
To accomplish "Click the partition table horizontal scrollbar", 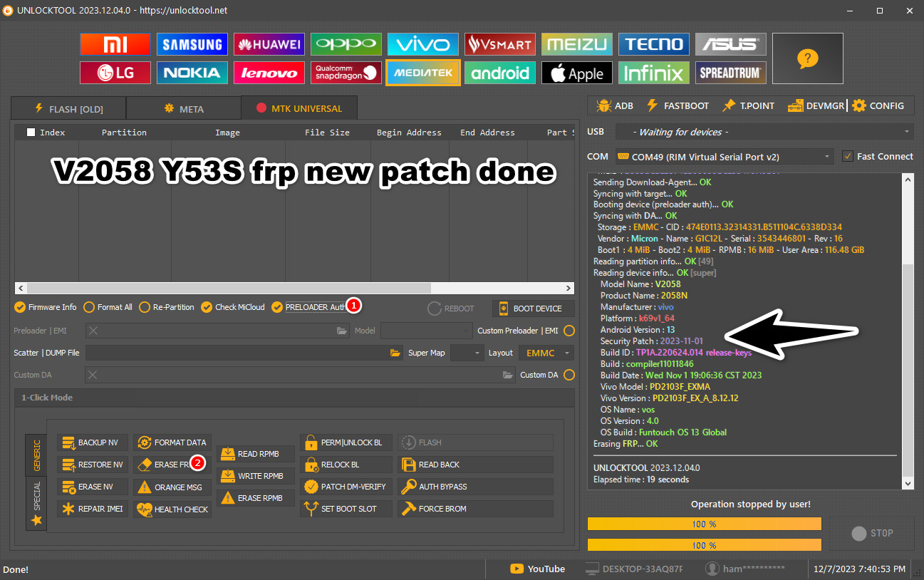I will pyautogui.click(x=294, y=289).
